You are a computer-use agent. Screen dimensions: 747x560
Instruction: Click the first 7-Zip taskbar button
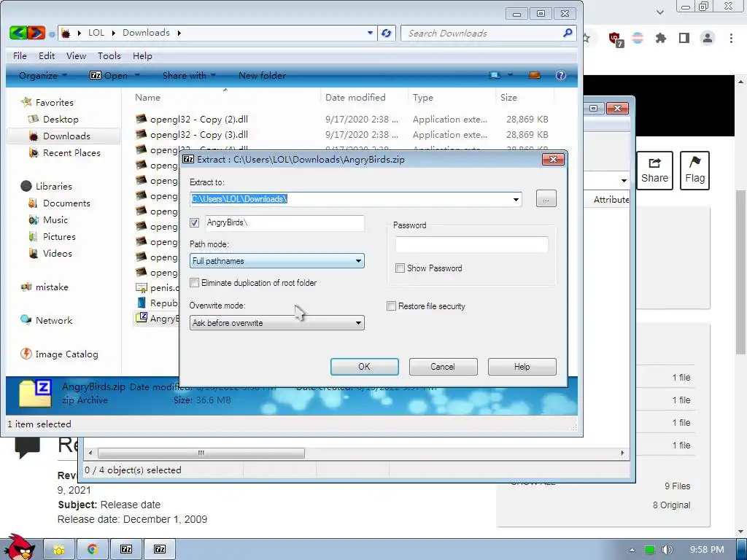[x=126, y=549]
